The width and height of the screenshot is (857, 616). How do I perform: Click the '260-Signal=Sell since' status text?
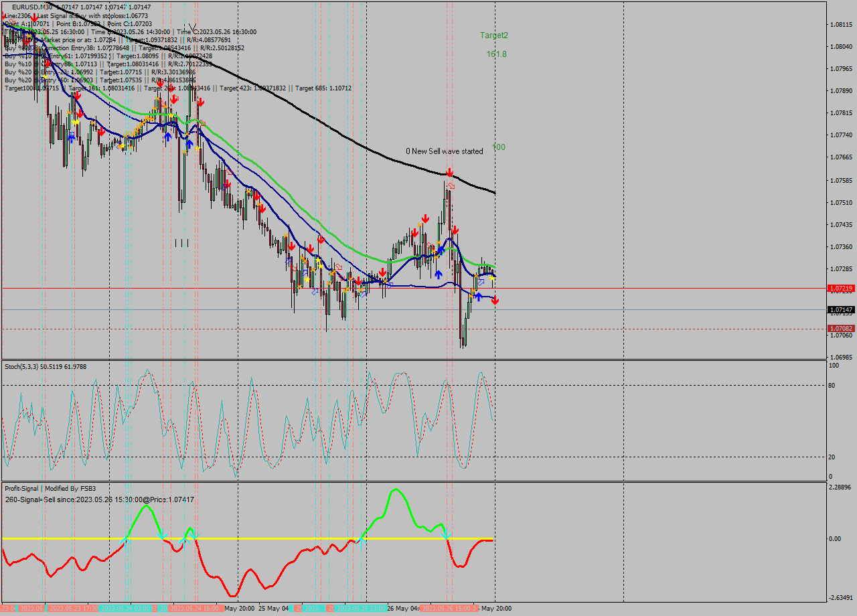[x=99, y=499]
